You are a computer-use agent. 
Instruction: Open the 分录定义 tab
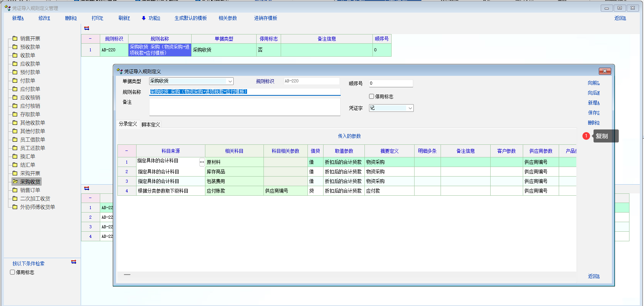tap(128, 124)
